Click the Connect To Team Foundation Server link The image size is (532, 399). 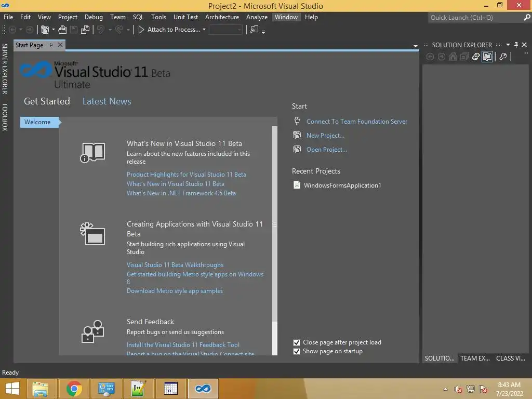click(356, 122)
